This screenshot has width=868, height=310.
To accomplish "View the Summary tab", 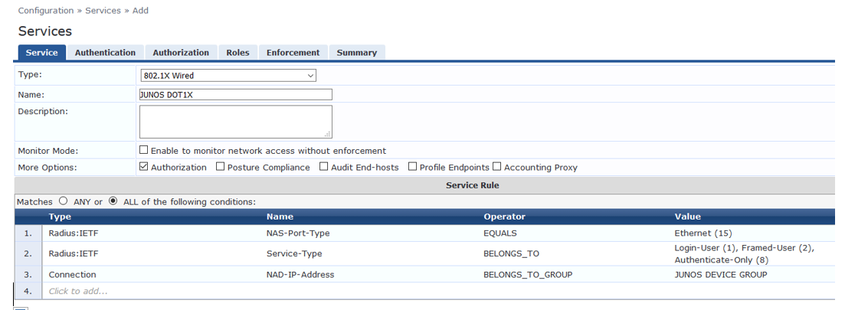I will [x=356, y=53].
